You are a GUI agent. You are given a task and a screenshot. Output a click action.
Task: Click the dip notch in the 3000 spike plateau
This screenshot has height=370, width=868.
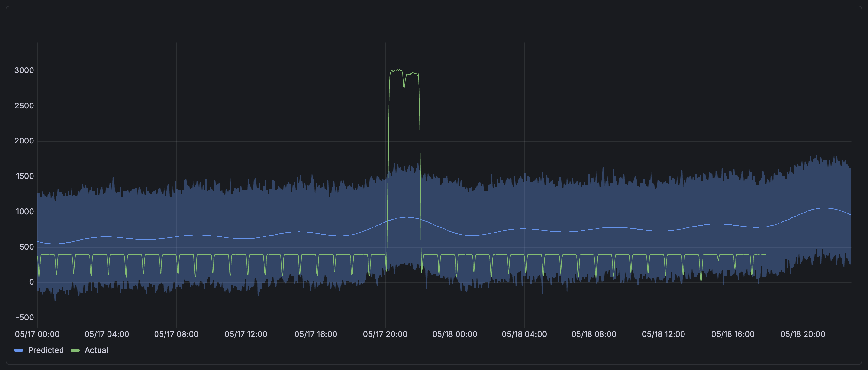404,87
